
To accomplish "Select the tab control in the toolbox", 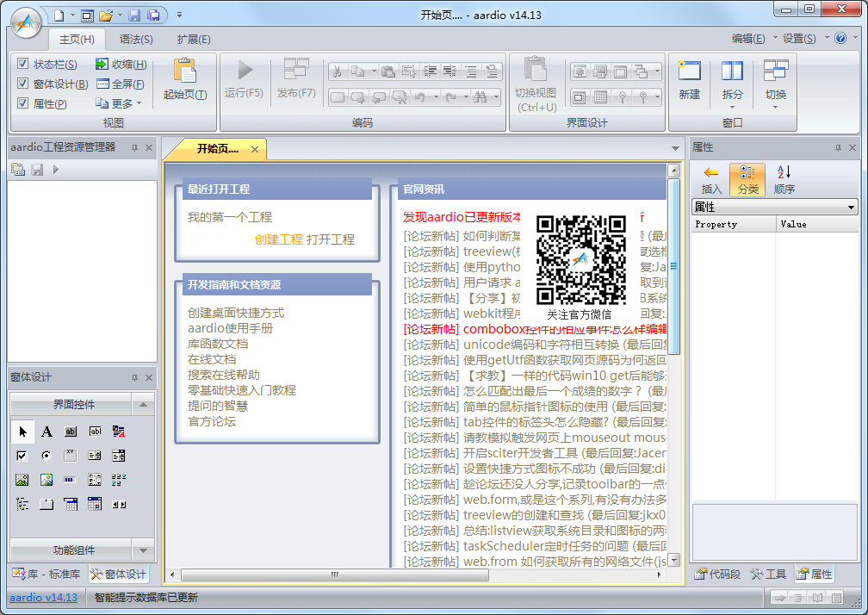I will click(46, 504).
